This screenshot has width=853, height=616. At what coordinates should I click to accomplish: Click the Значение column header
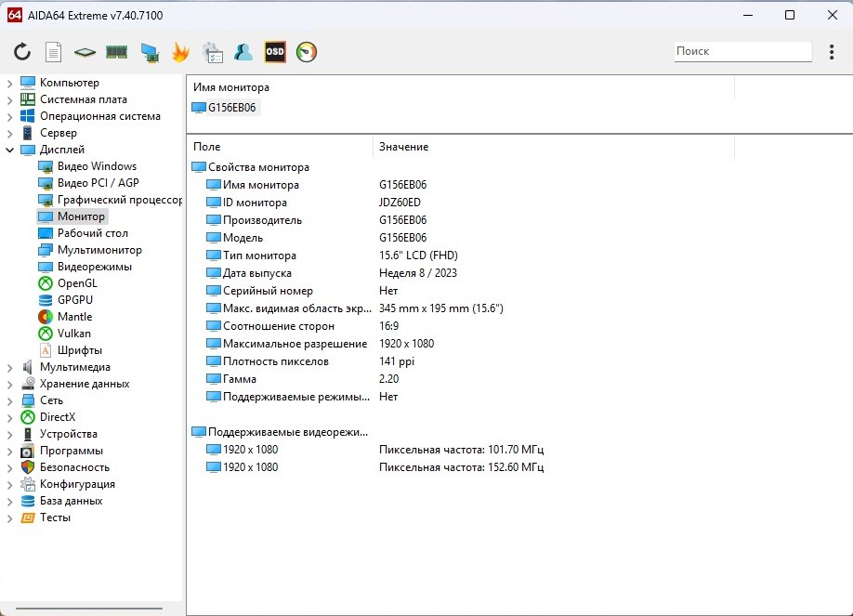tap(403, 147)
